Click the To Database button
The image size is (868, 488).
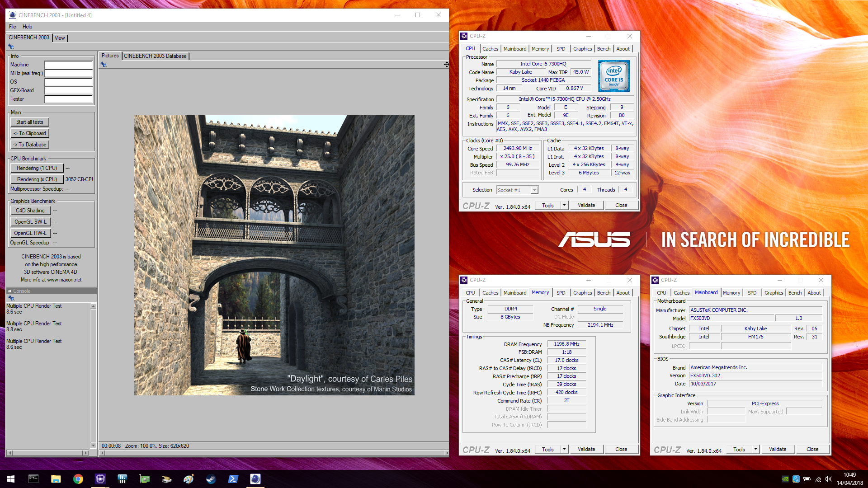(x=30, y=145)
